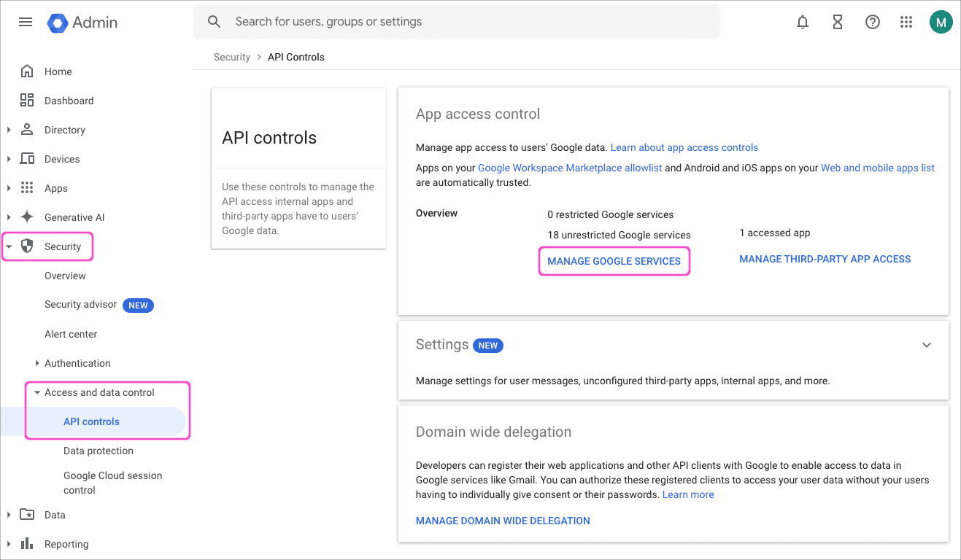
Task: Open the navigation hamburger menu
Action: point(26,22)
